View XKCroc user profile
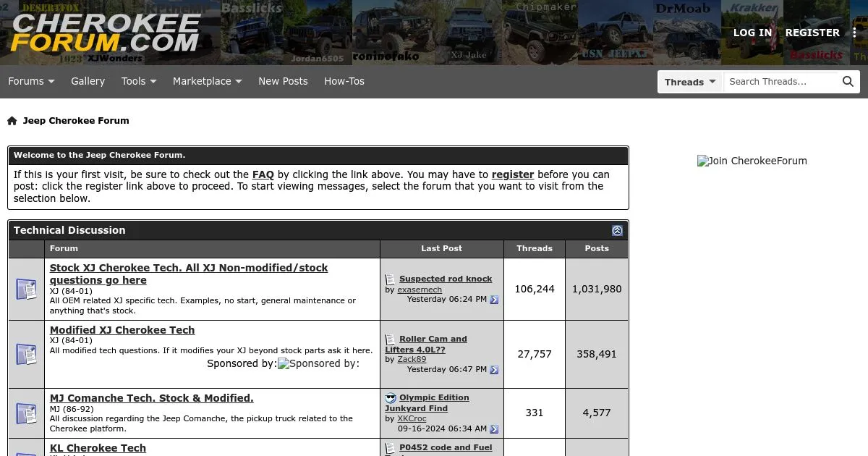868x456 pixels. tap(412, 418)
